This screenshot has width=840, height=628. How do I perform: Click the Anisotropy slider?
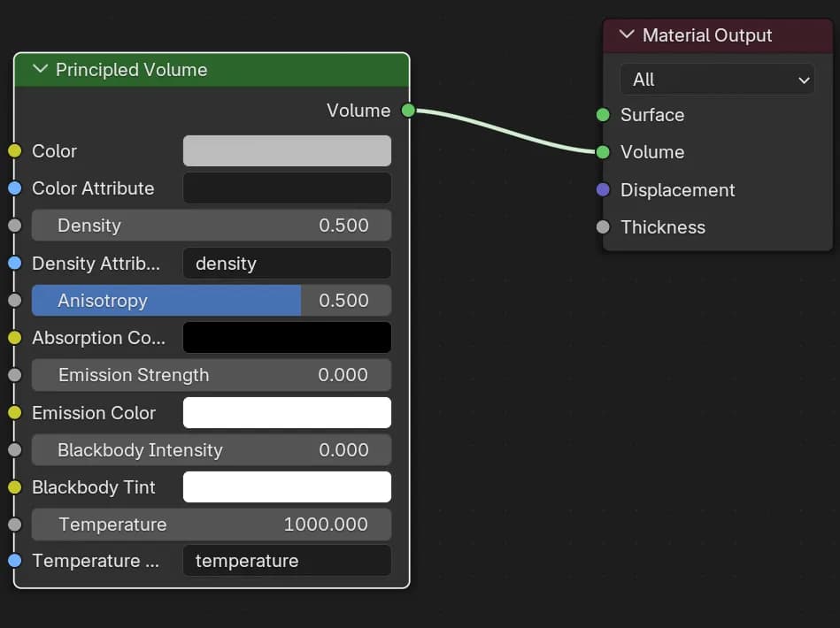click(212, 301)
